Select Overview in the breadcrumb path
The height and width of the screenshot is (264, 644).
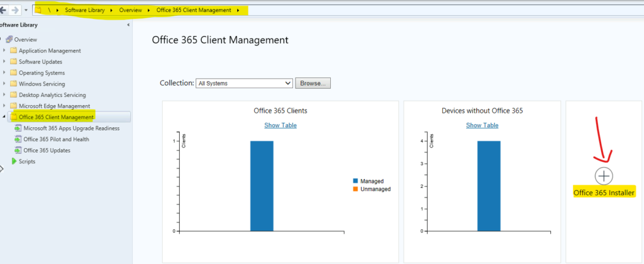pos(131,10)
